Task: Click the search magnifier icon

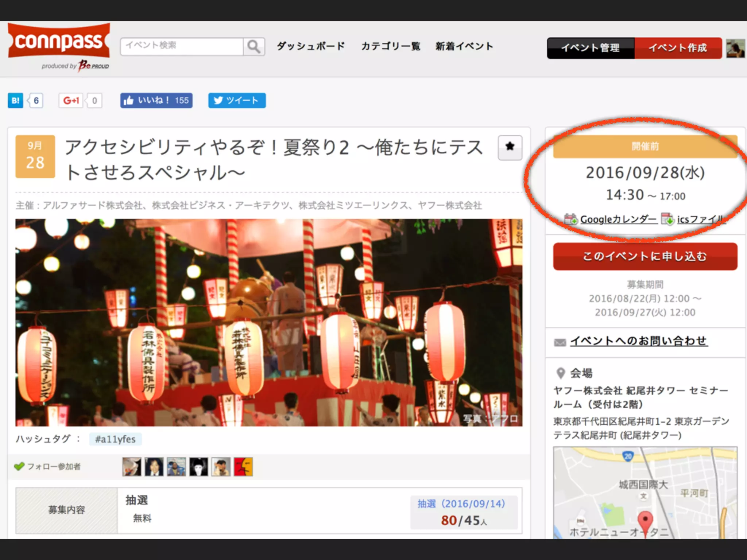Action: (x=254, y=47)
